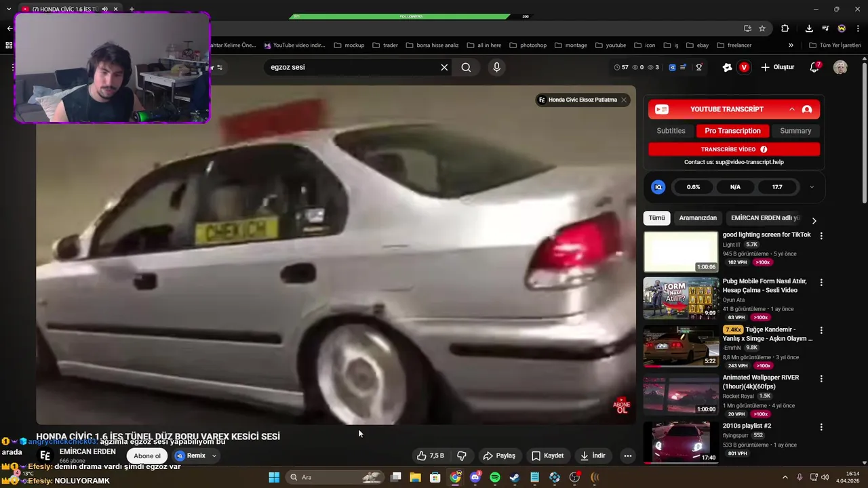Click the red V extension icon
Screen dimensions: 868x488
tap(744, 67)
